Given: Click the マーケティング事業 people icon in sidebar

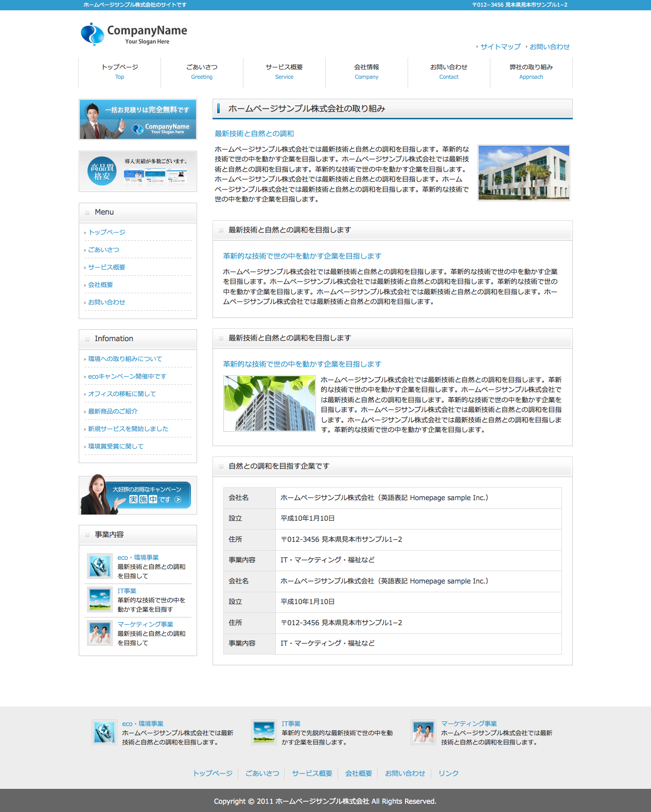Looking at the screenshot, I should point(99,633).
